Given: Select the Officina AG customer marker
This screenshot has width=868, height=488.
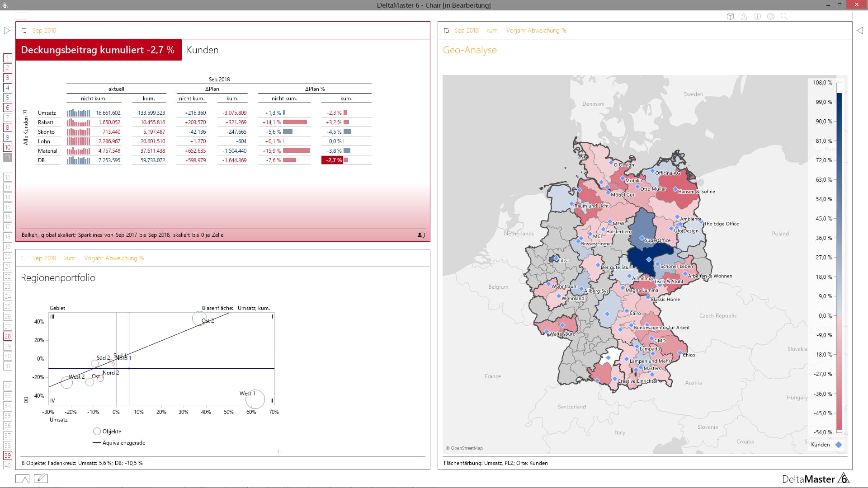Looking at the screenshot, I should tap(652, 171).
